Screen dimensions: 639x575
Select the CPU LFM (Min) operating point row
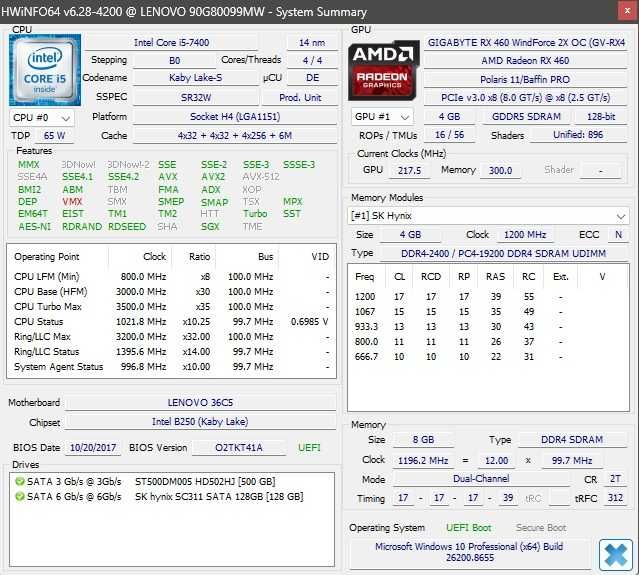[x=171, y=277]
